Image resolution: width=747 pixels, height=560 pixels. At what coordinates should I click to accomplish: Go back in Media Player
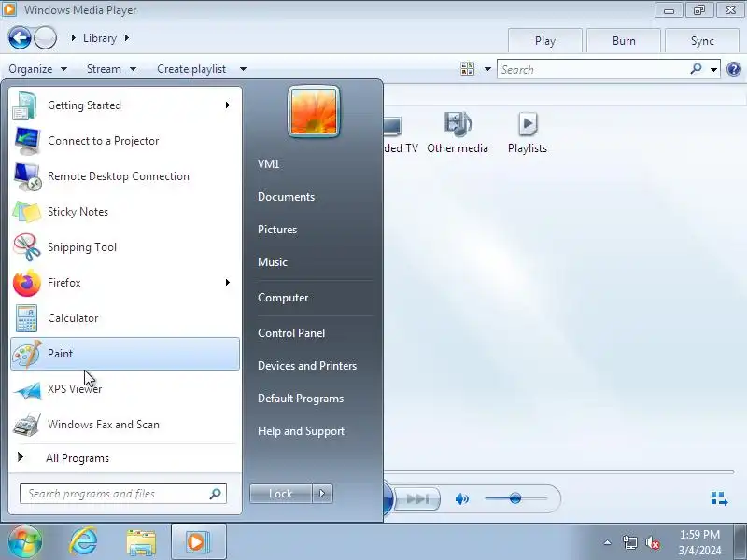20,37
